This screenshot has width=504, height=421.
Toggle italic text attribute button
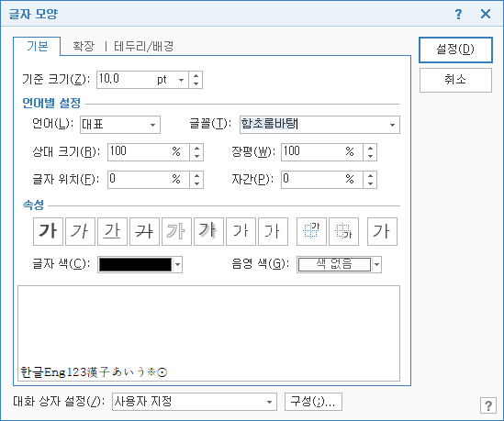[80, 231]
